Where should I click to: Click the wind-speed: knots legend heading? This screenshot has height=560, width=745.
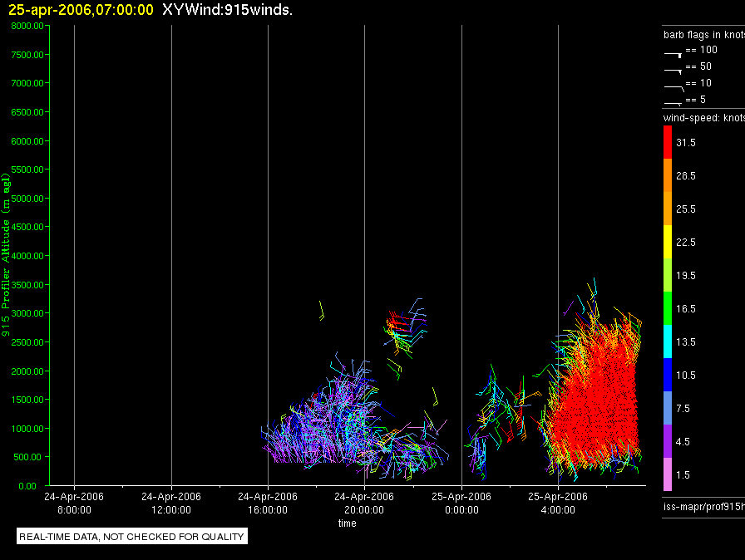pos(704,118)
